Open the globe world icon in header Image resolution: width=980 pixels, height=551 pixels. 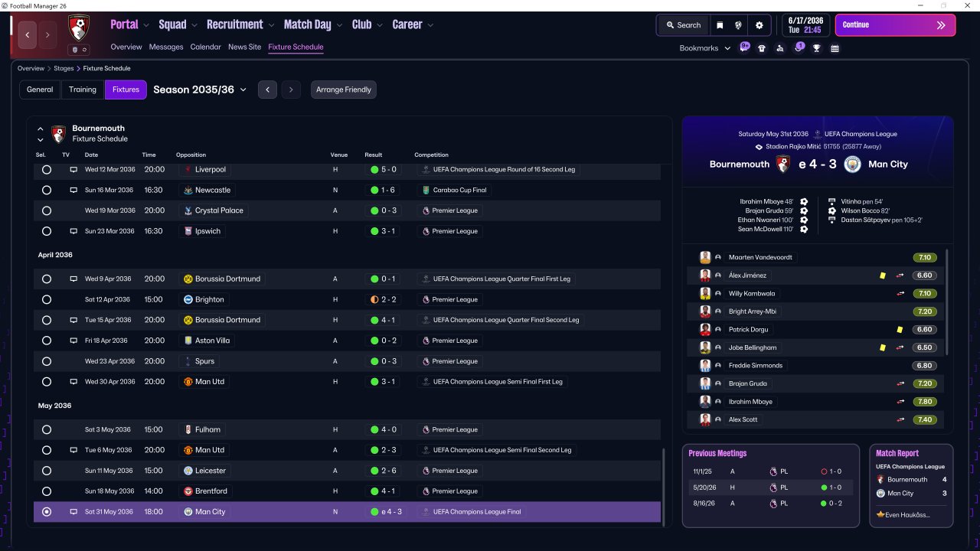pos(738,25)
